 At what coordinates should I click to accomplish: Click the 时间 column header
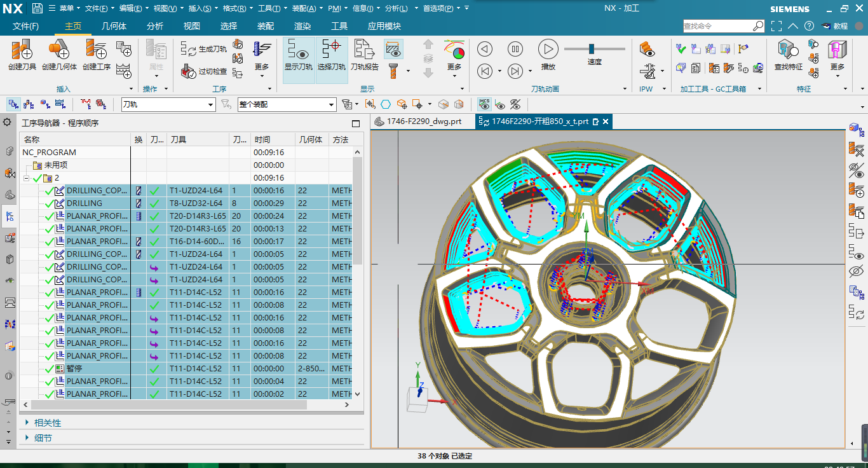273,139
